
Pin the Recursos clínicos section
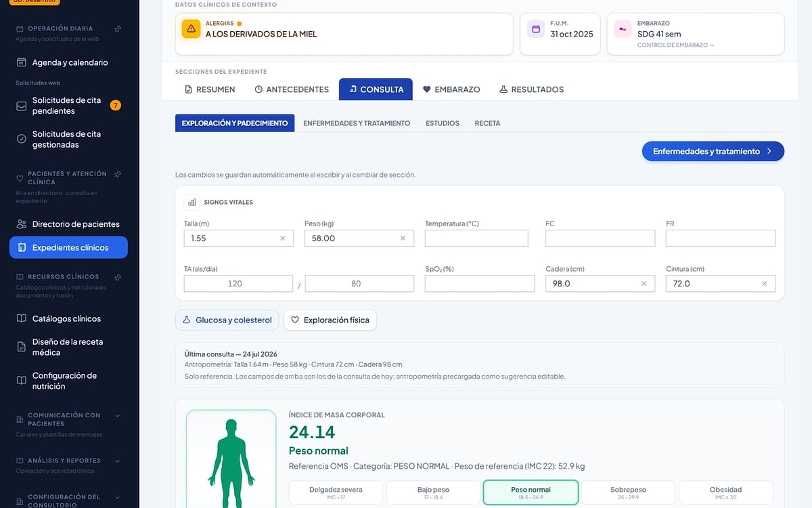118,277
